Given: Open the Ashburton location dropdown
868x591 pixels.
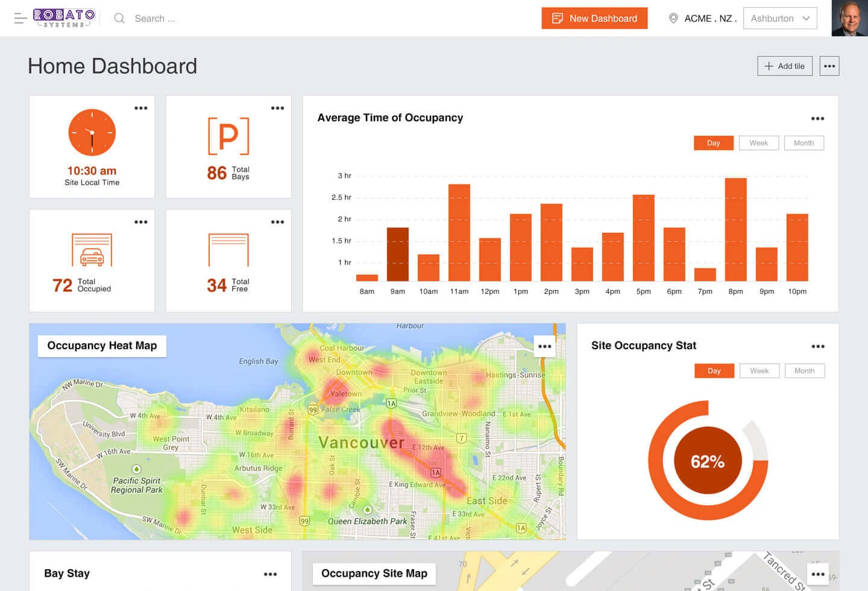Looking at the screenshot, I should [x=780, y=18].
